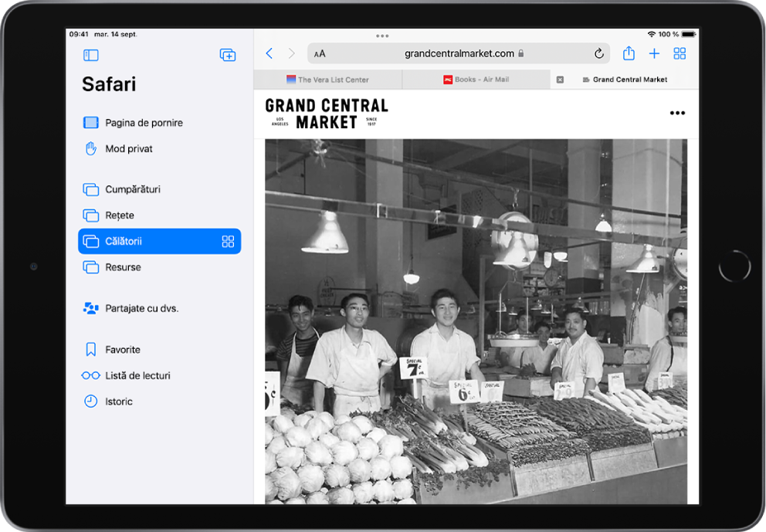Switch to Mod privat
This screenshot has height=532, width=766.
[159, 148]
